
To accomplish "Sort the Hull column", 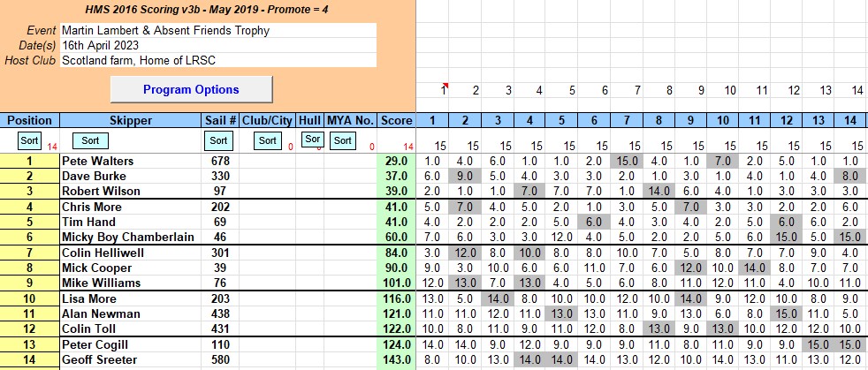I will pyautogui.click(x=311, y=140).
